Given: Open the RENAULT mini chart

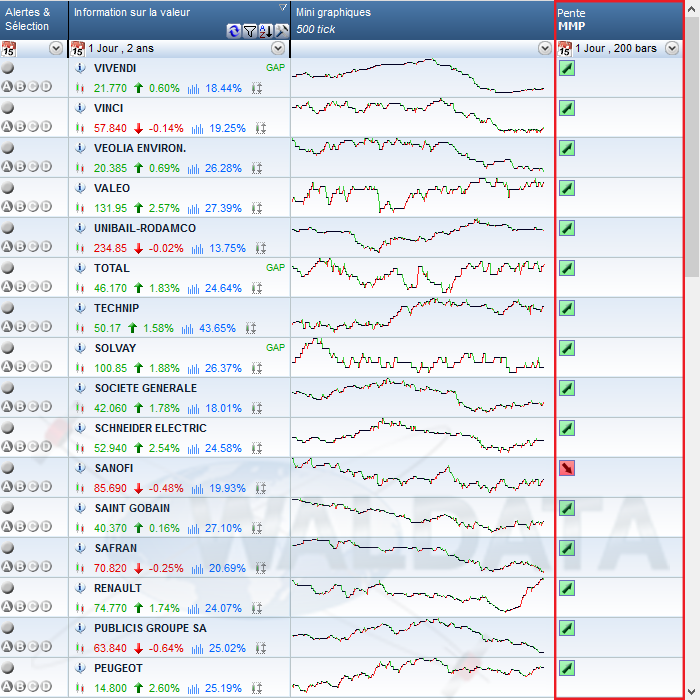Looking at the screenshot, I should click(x=418, y=595).
